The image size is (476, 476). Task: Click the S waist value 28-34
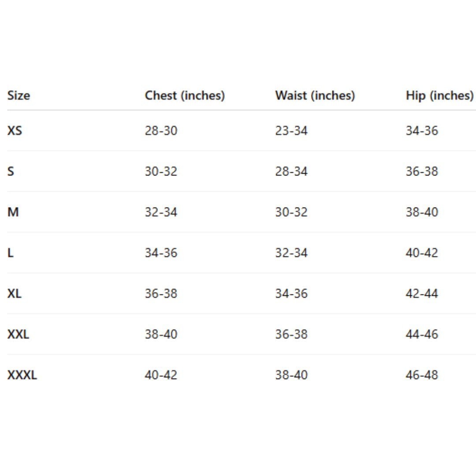coord(291,171)
